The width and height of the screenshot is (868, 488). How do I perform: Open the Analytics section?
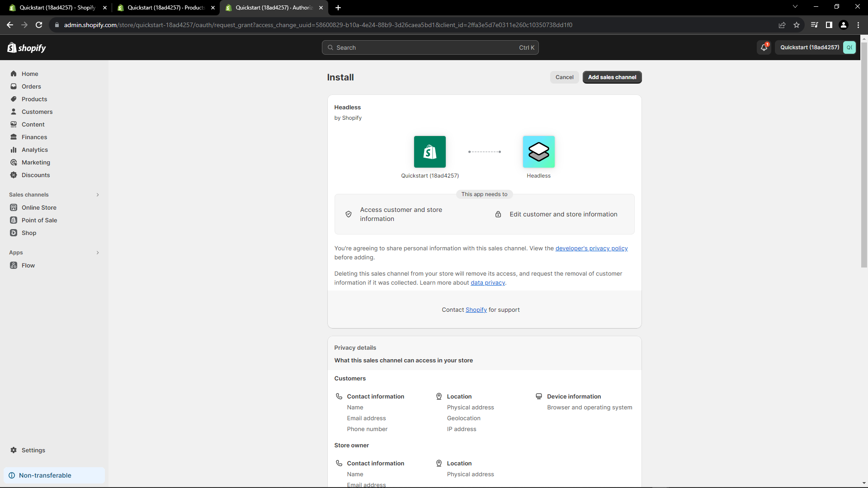point(35,150)
